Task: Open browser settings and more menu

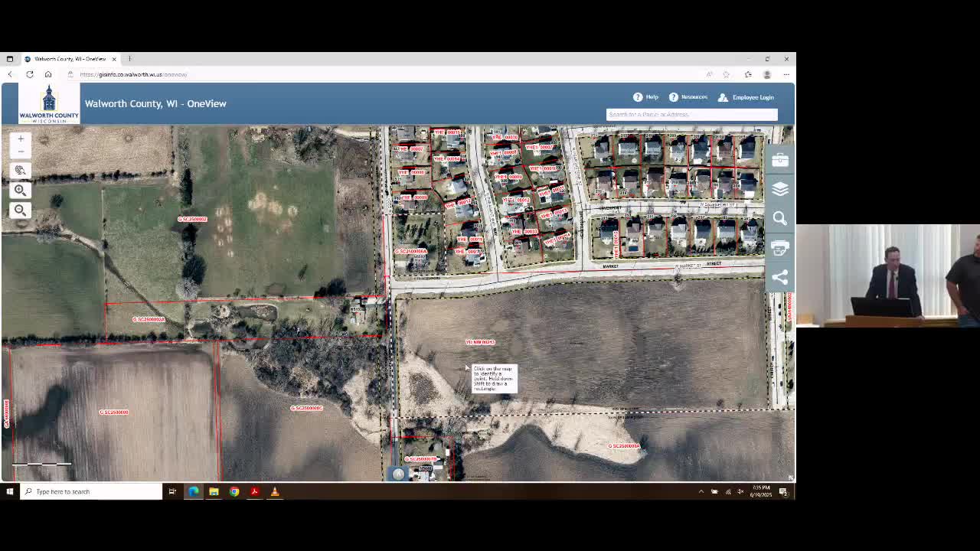Action: point(786,74)
